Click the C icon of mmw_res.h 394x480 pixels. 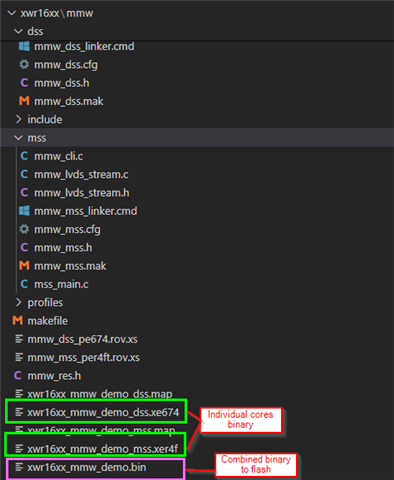[17, 376]
